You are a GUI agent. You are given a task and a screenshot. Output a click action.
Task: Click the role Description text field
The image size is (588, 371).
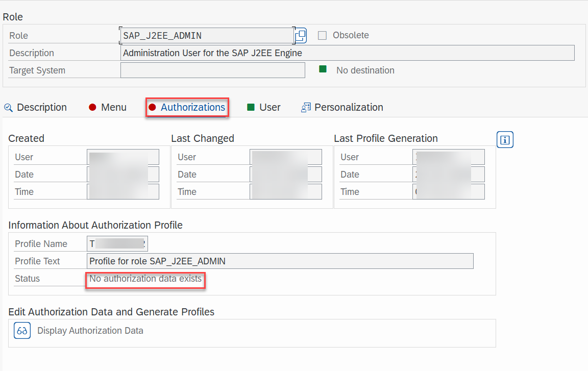pos(347,53)
